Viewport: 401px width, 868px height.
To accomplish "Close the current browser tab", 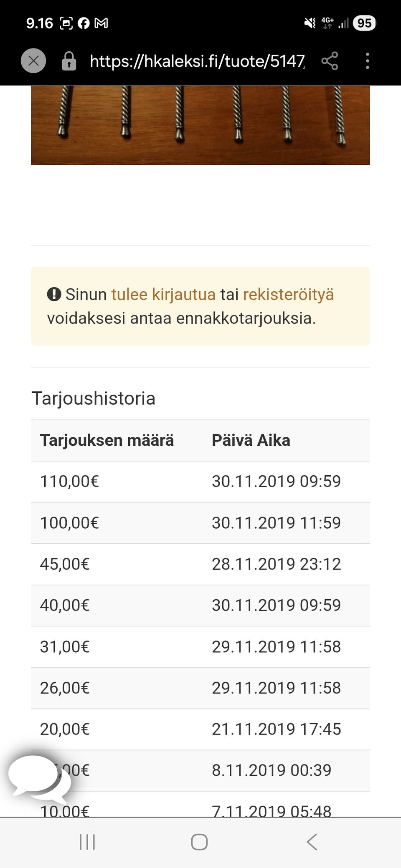I will point(33,61).
